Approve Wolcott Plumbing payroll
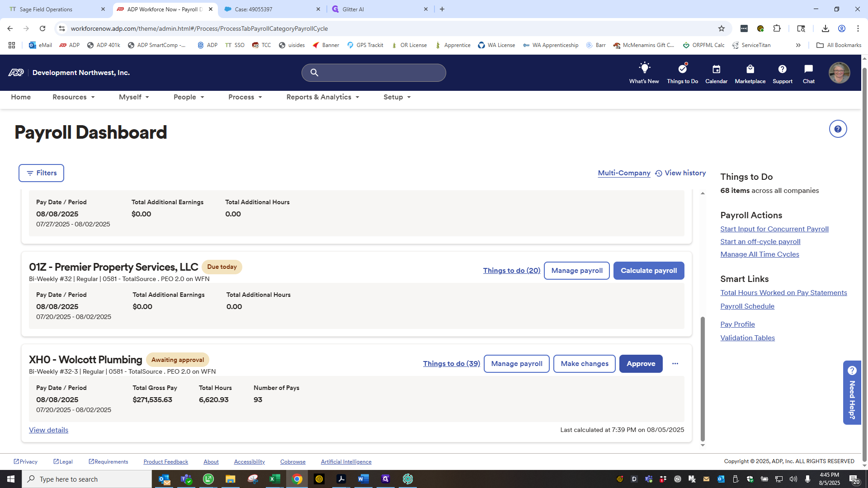868x488 pixels. (641, 364)
